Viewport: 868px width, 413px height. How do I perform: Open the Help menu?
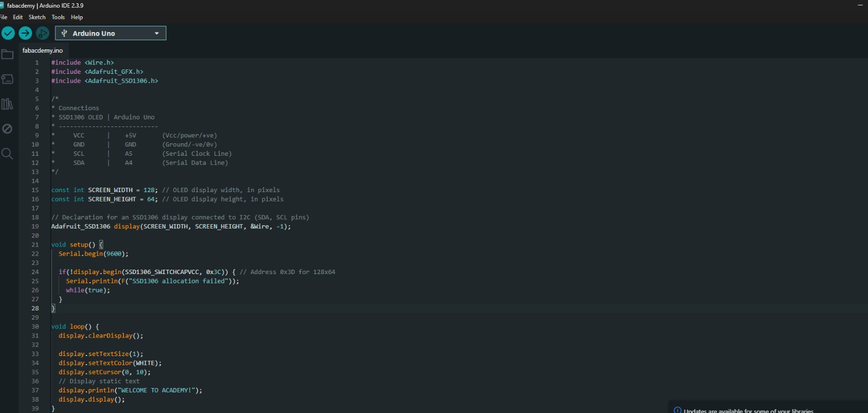pos(76,17)
